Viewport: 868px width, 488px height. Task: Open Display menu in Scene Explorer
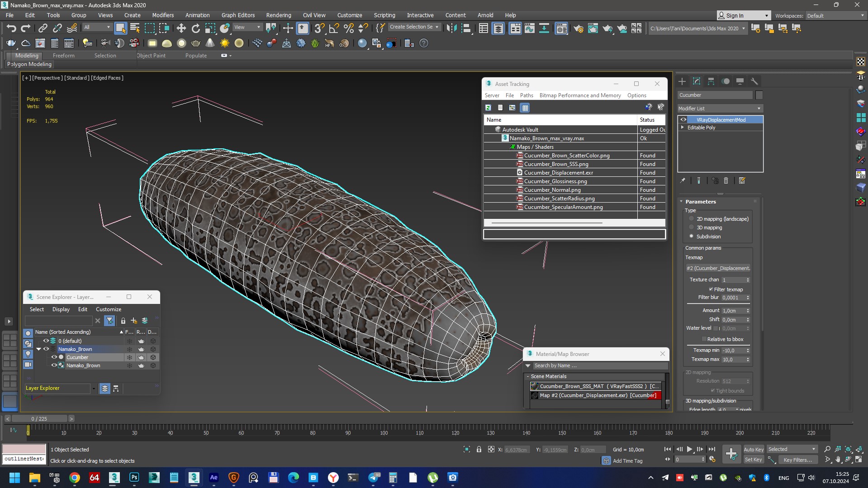tap(61, 309)
